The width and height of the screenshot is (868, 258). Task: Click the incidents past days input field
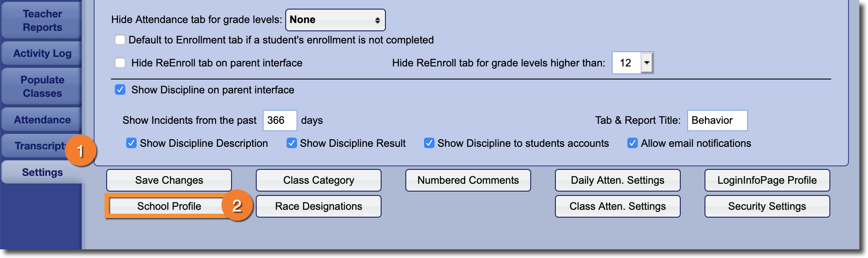click(280, 120)
